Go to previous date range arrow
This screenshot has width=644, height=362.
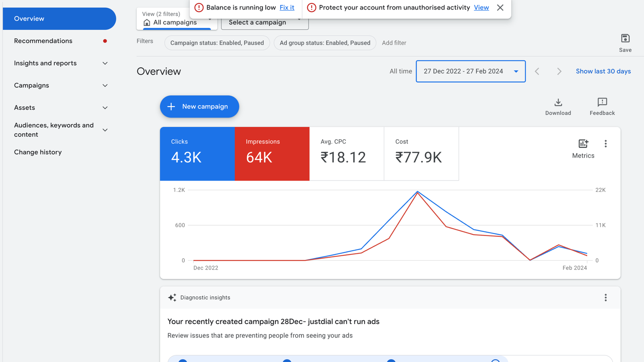[537, 72]
